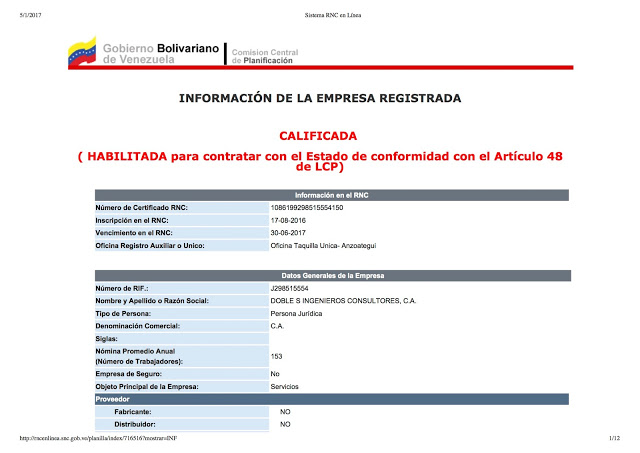Click the 'Datos Generales de la Empresa' header
This screenshot has width=640, height=453.
coord(333,275)
